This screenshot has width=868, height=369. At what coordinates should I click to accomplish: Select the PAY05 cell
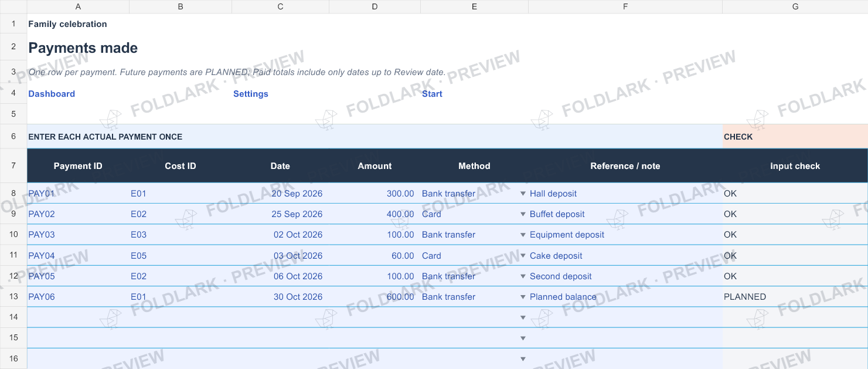tap(78, 276)
